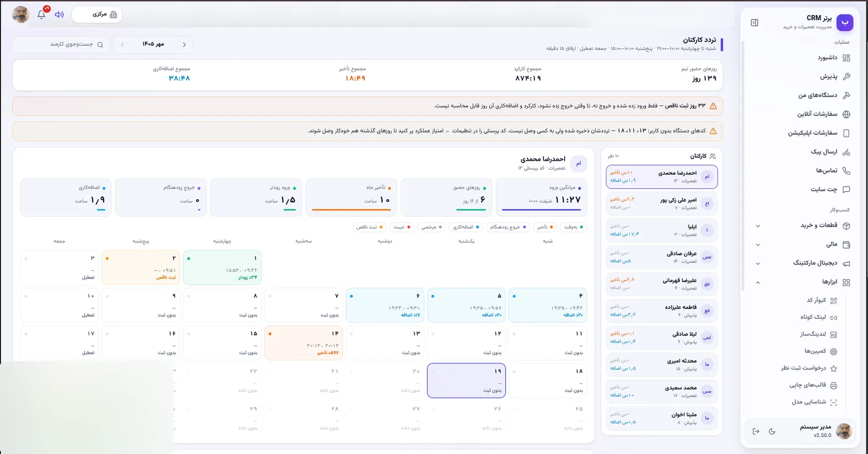Click روزهای حضور stat card

pyautogui.click(x=446, y=198)
